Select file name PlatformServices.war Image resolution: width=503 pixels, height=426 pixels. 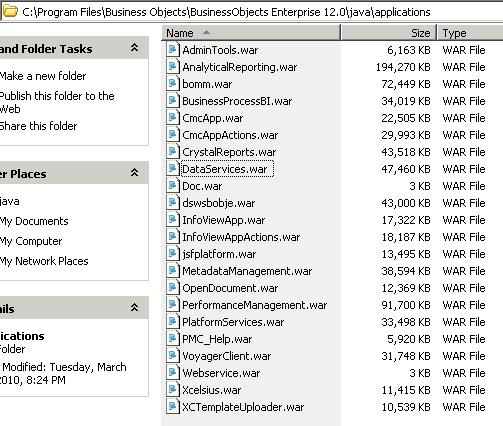point(233,322)
